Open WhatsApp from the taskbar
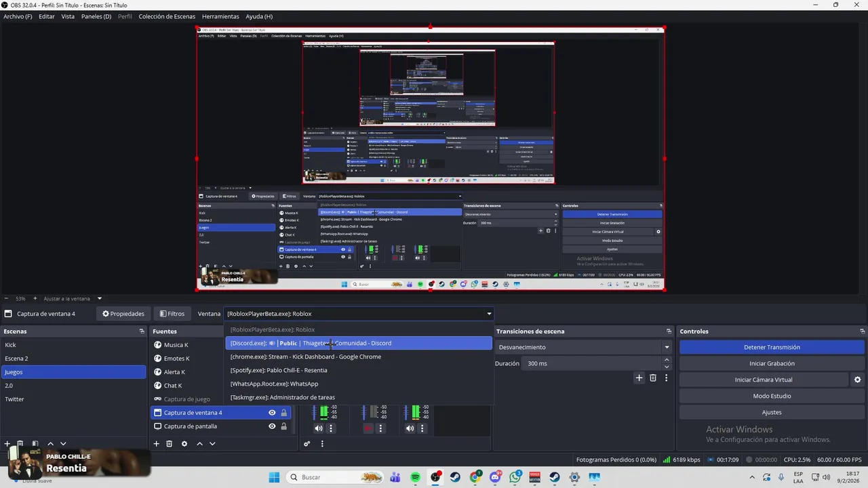The width and height of the screenshot is (868, 488). [x=515, y=477]
